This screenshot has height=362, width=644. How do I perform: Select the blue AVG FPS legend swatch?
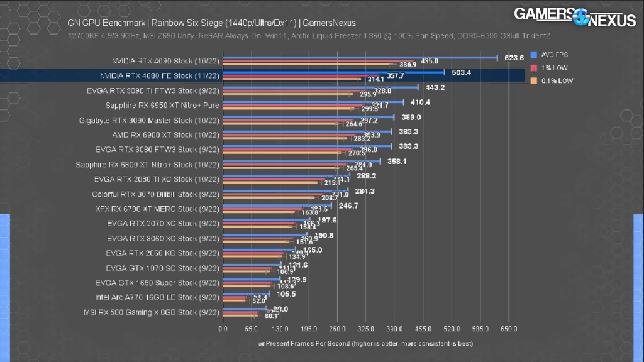533,55
